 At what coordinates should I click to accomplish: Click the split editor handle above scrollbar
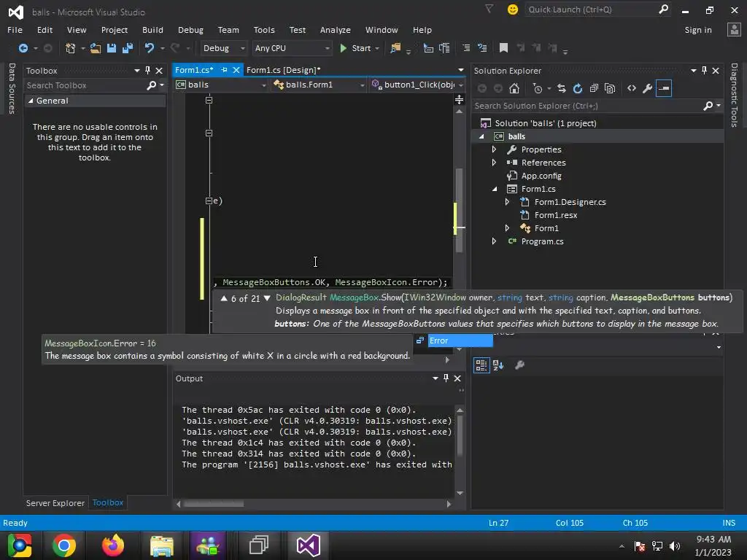click(x=460, y=99)
